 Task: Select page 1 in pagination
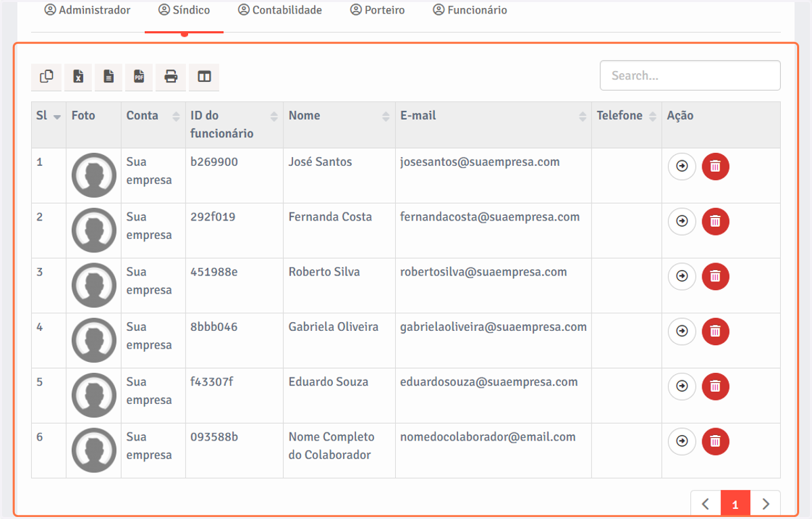[736, 504]
